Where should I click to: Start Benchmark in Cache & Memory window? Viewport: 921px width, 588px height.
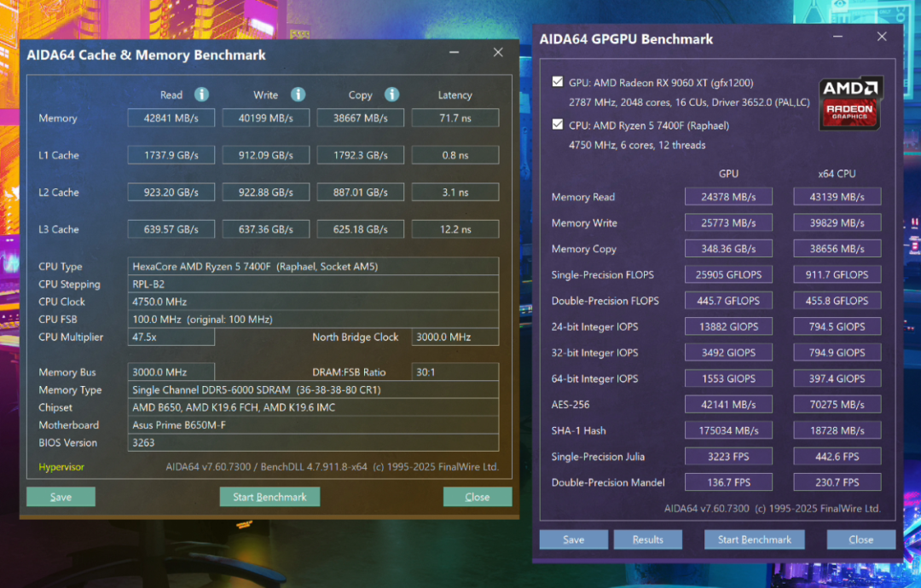click(x=269, y=497)
